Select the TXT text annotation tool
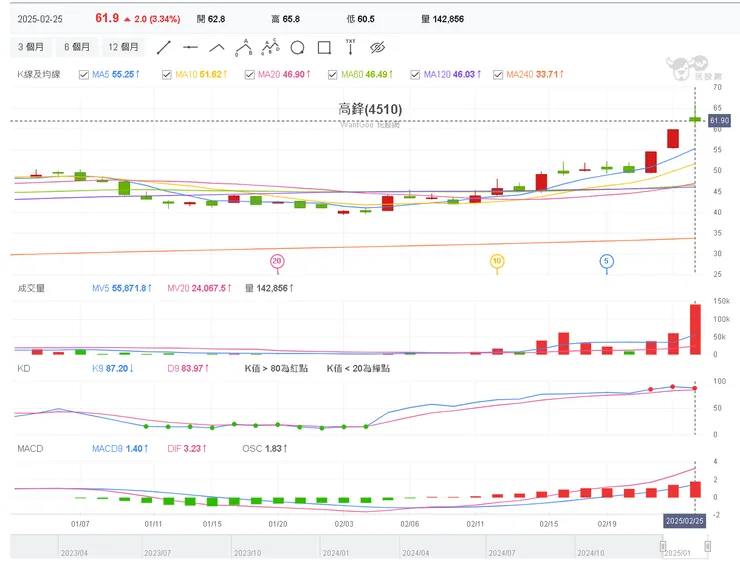This screenshot has width=740, height=567. [x=350, y=47]
